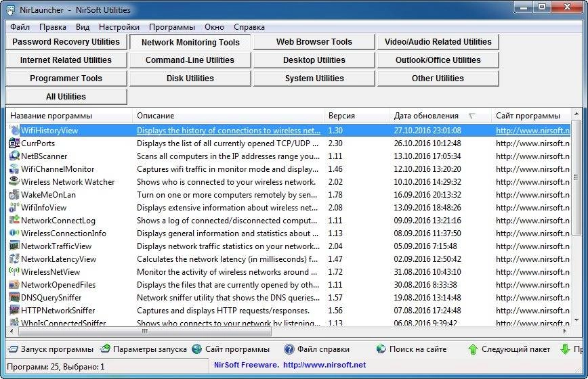Click the NetworkTrafficView program icon
Viewport: 588px width, 379px height.
[14, 246]
